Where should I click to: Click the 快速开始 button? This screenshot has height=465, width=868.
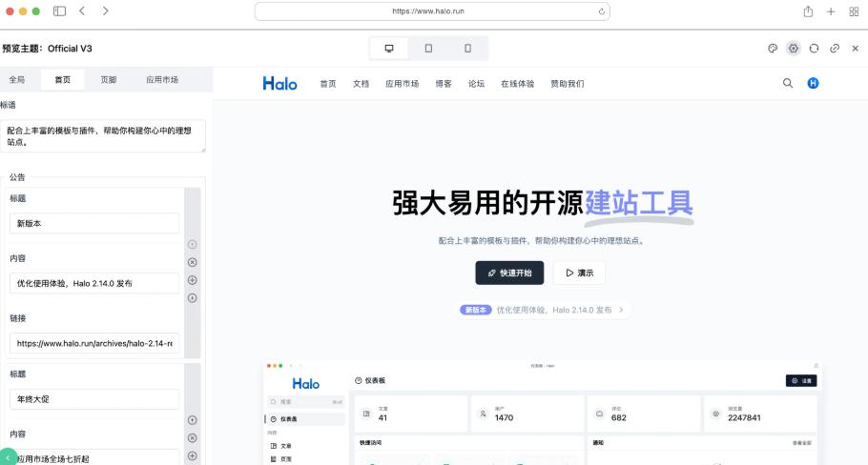click(x=509, y=273)
